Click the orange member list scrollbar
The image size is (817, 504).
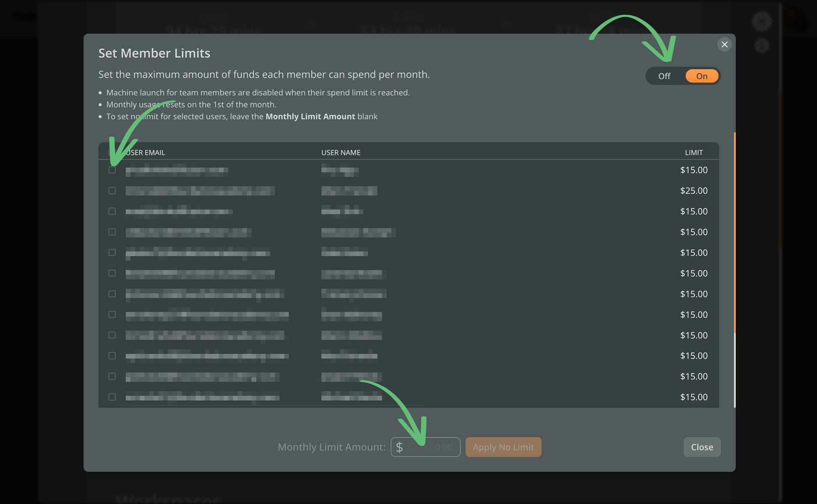[x=734, y=233]
